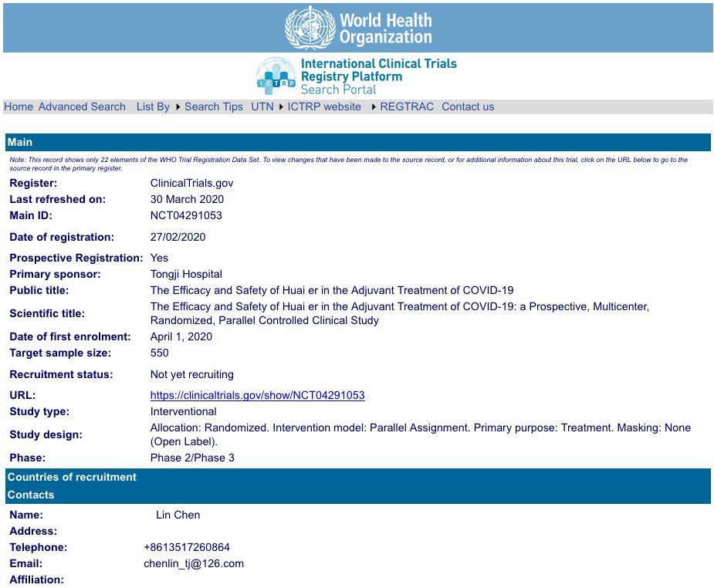
Task: Click the status Not yet recruiting
Action: (x=191, y=374)
